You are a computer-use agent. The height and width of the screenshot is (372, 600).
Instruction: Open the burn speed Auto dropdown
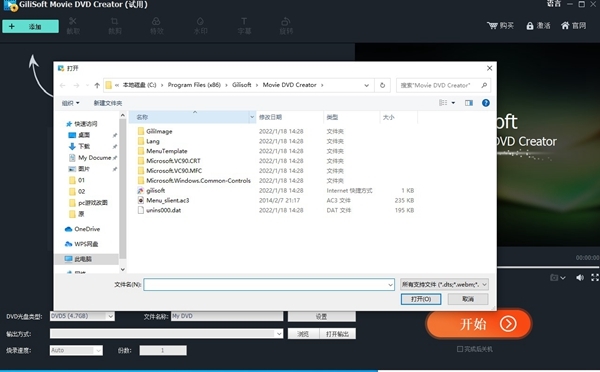(x=76, y=350)
